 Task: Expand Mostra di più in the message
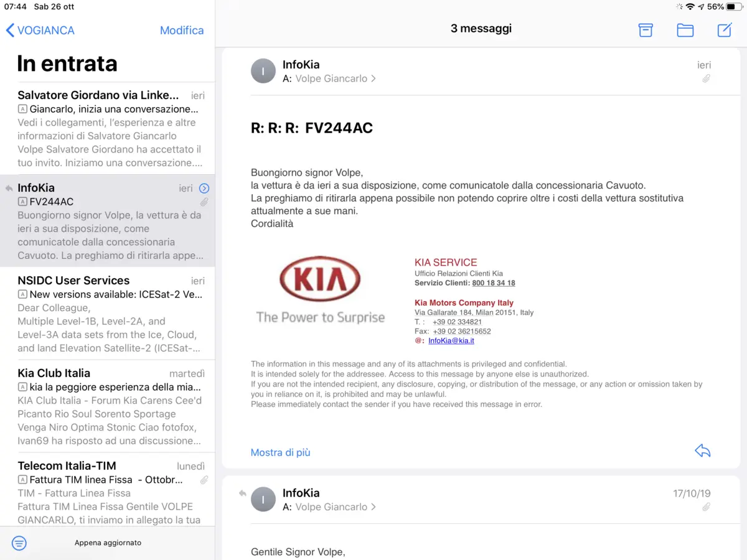(x=280, y=452)
